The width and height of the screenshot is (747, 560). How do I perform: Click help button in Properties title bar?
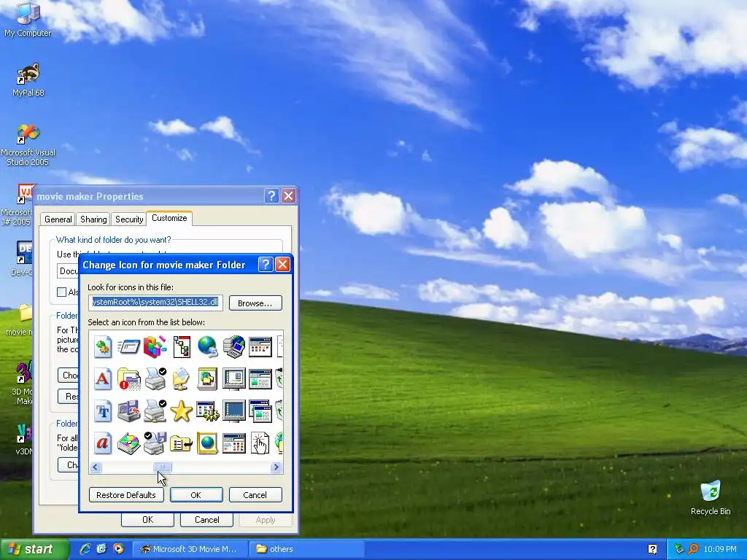point(271,195)
